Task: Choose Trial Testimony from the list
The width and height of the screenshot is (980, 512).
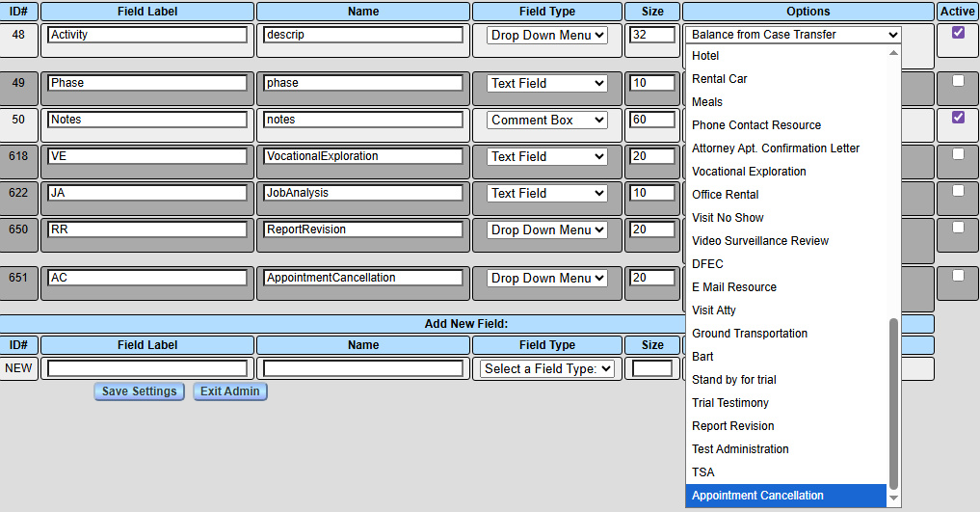Action: click(729, 403)
